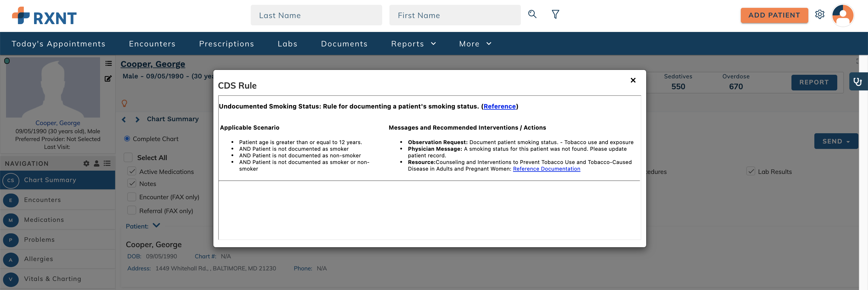
Task: Click the First Name search field
Action: (x=455, y=15)
